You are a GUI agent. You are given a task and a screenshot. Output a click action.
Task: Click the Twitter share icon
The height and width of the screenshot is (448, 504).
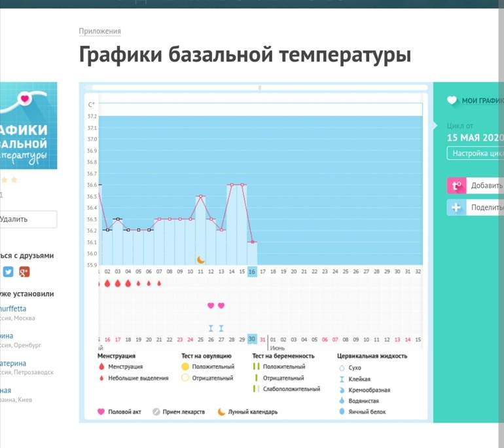click(8, 272)
